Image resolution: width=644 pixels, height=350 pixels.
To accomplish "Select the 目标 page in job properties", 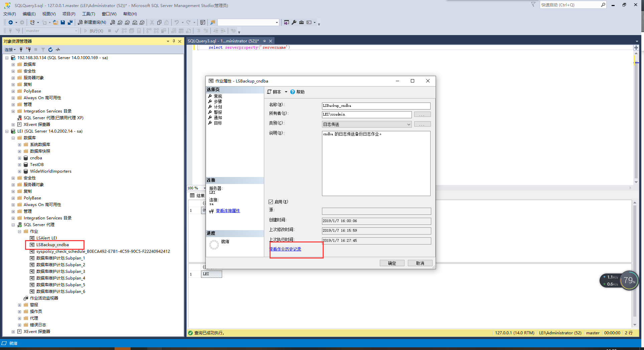I will coord(218,123).
